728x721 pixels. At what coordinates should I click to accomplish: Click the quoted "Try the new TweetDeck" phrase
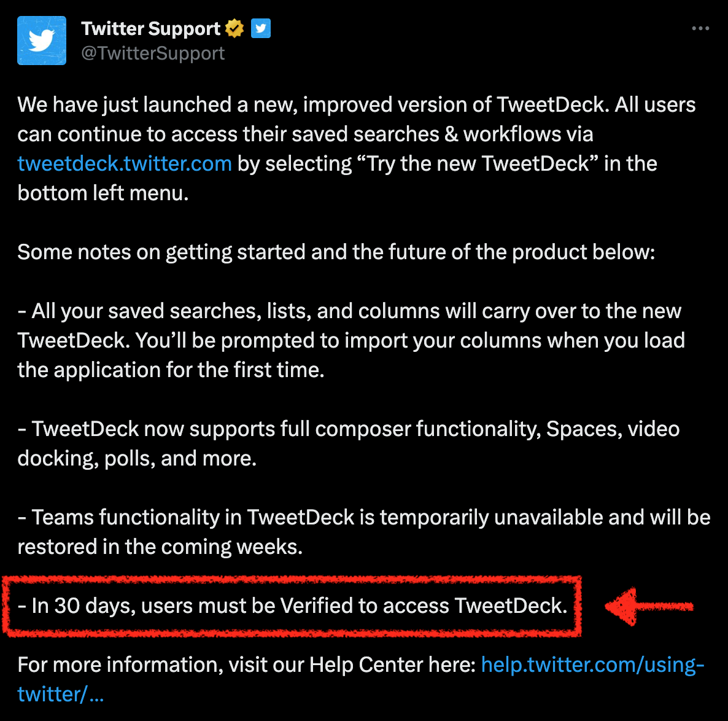pyautogui.click(x=478, y=163)
